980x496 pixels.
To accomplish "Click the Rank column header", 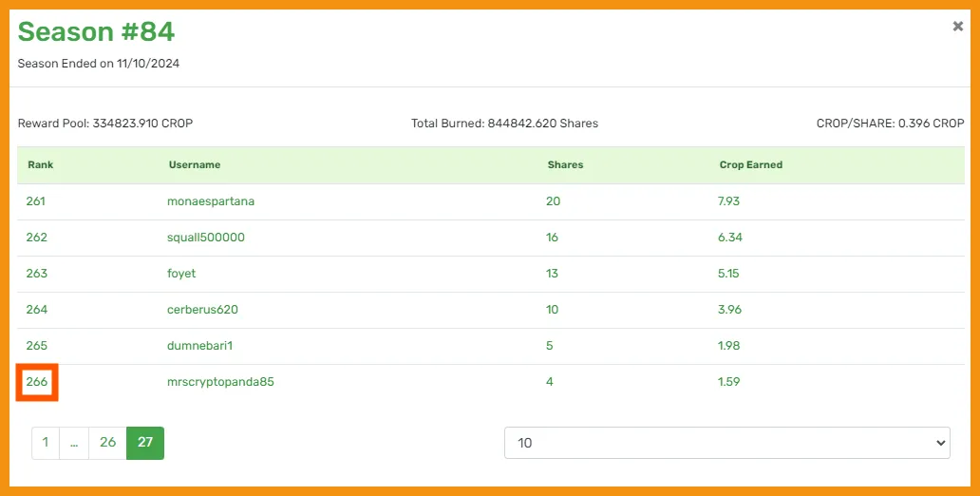I will click(41, 165).
